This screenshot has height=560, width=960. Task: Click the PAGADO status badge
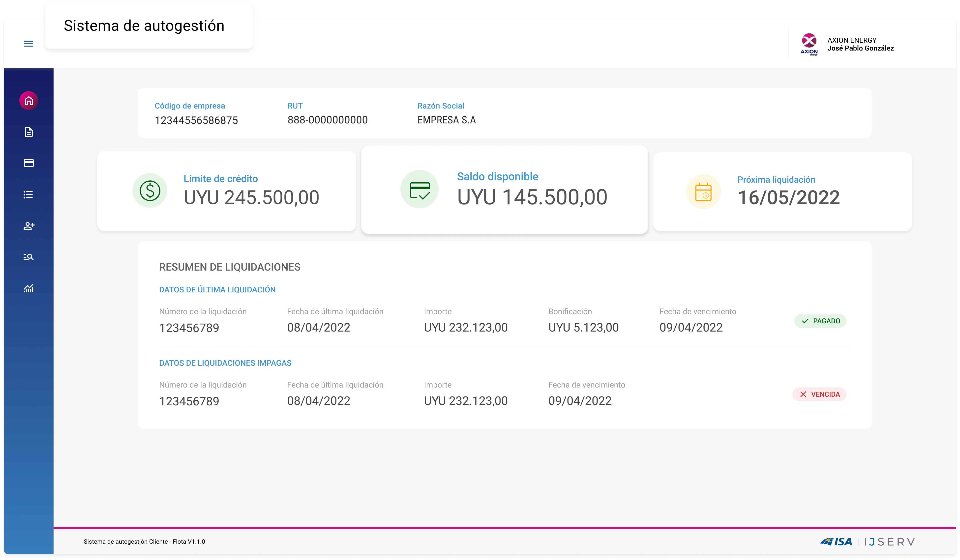[820, 321]
